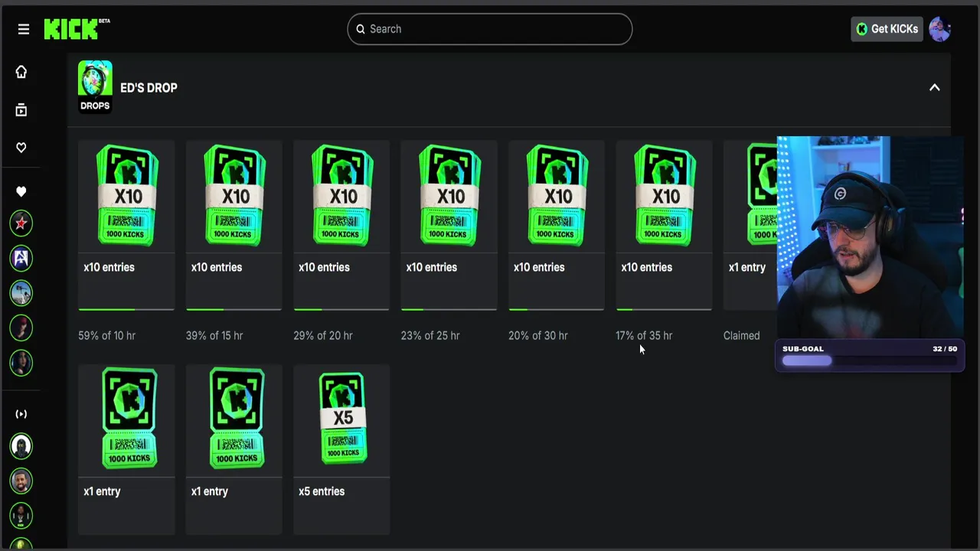Click the Claimed status label
980x551 pixels.
742,335
